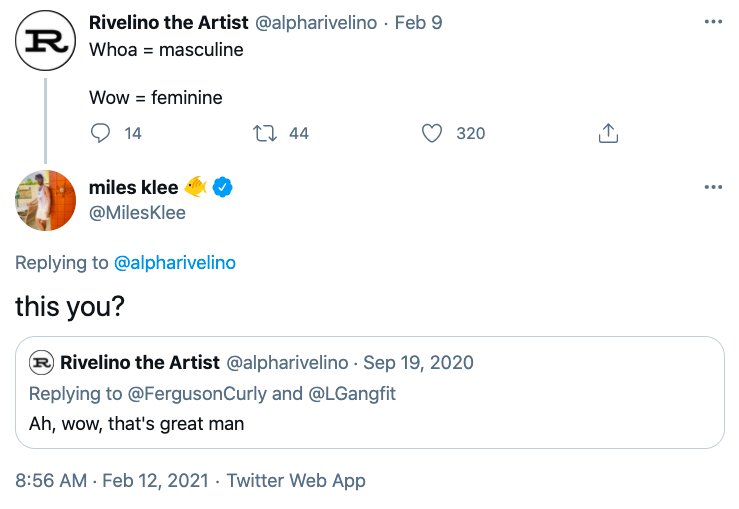The image size is (739, 509).
Task: Click the miles klee display name
Action: (134, 188)
